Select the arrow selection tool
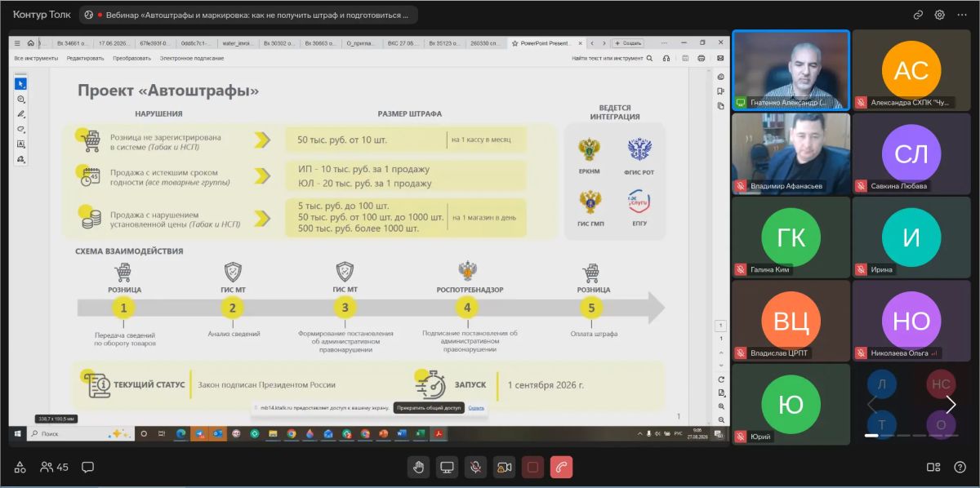Viewport: 980px width, 488px height. point(21,84)
